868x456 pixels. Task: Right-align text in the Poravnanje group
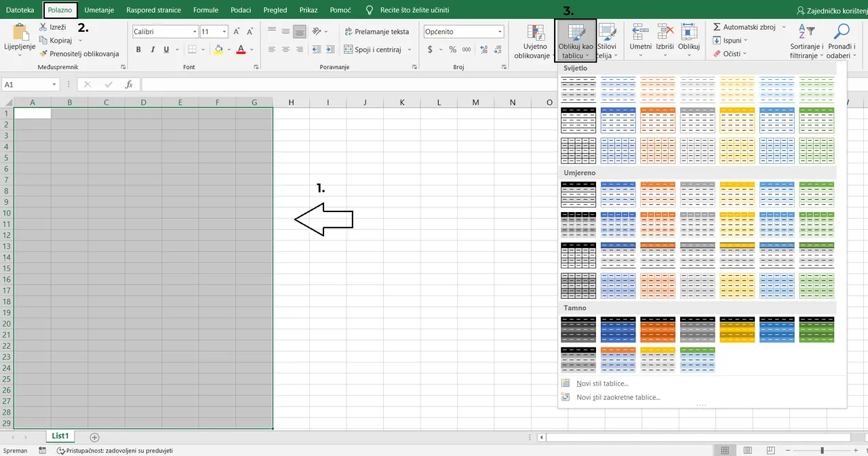pyautogui.click(x=299, y=49)
